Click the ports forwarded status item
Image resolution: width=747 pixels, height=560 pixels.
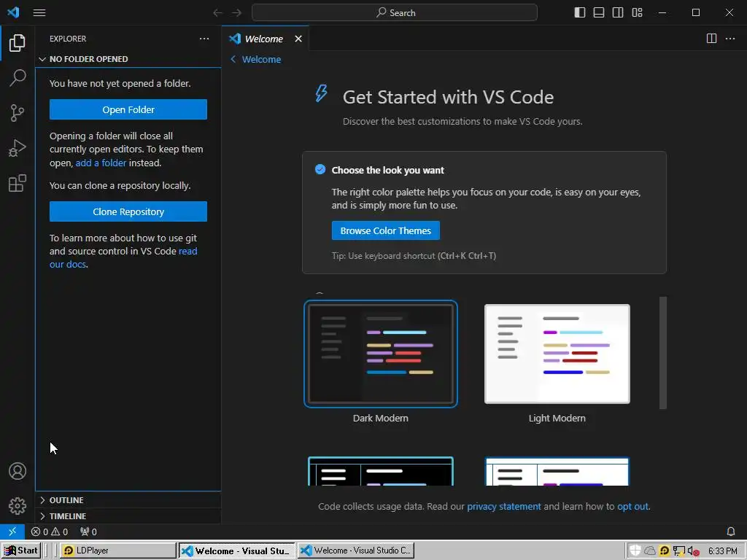[88, 532]
